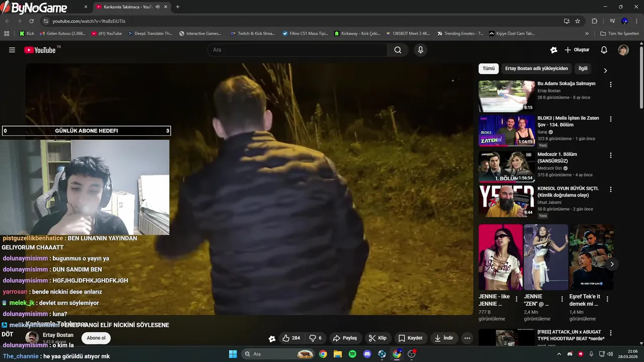Save video with Kaydet button

411,338
